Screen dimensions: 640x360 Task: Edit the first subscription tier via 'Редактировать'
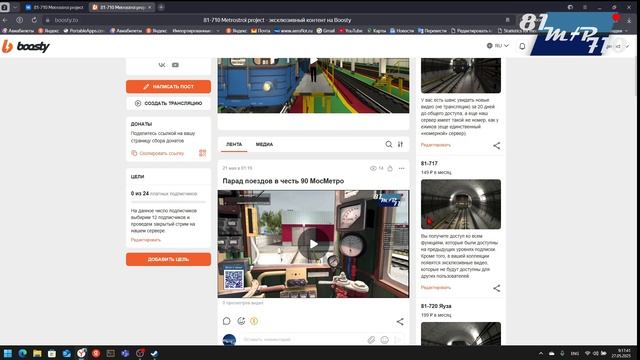pyautogui.click(x=436, y=145)
